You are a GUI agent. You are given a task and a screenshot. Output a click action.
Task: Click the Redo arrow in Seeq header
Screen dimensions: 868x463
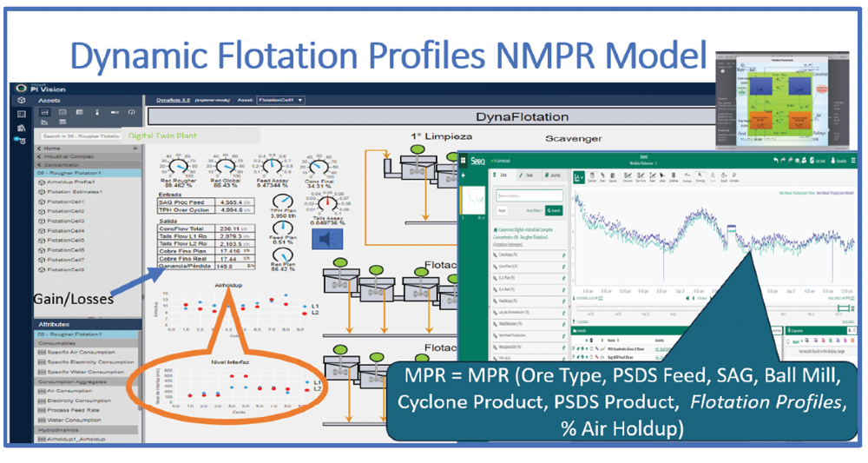coord(783,160)
